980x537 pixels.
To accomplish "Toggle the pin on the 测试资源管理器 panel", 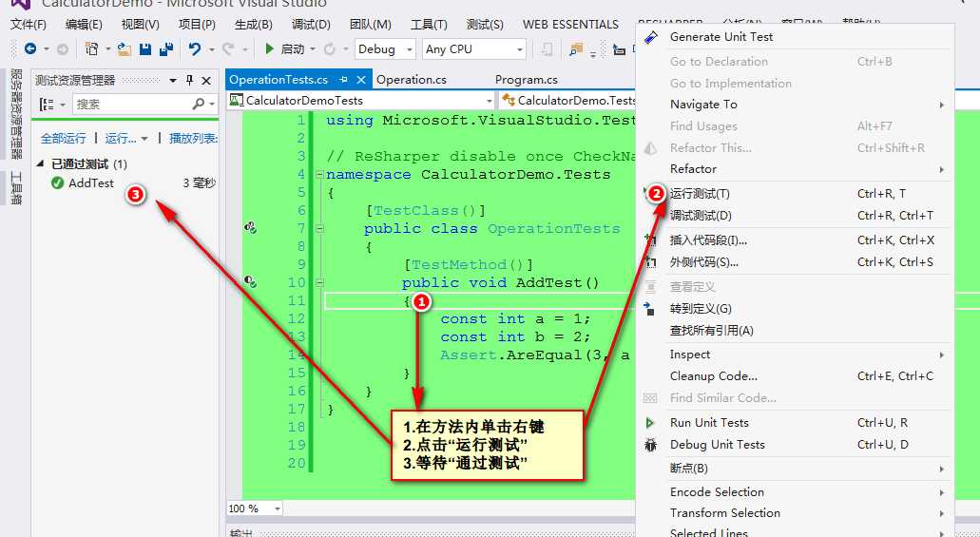I will (189, 80).
